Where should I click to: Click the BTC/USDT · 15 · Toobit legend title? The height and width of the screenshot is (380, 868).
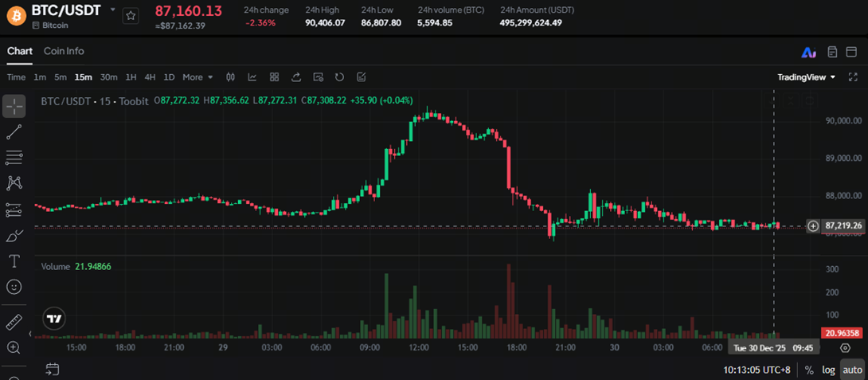pyautogui.click(x=96, y=101)
